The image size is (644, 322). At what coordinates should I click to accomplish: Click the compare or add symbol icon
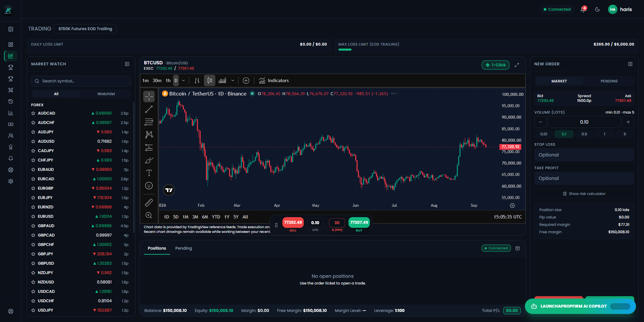tap(246, 80)
